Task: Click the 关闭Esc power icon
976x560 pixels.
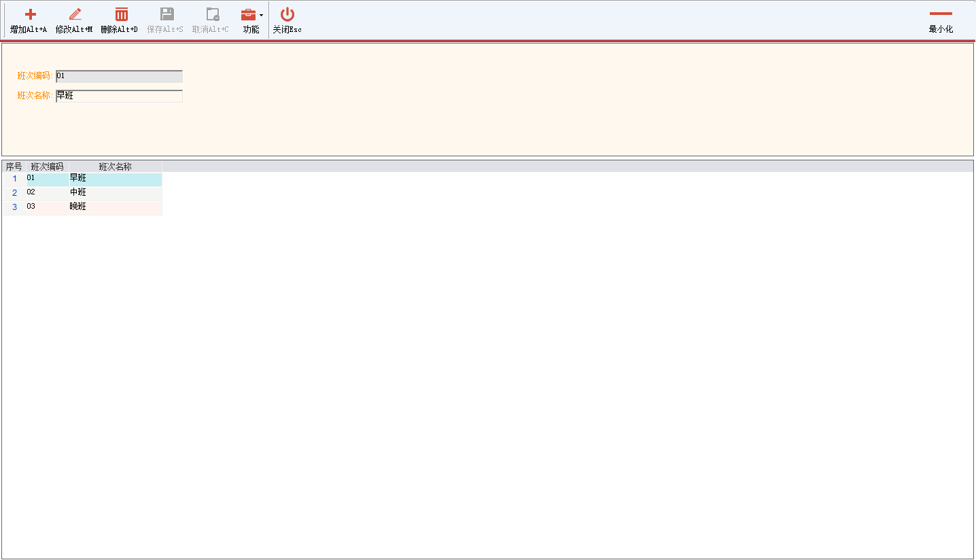Action: 287,14
